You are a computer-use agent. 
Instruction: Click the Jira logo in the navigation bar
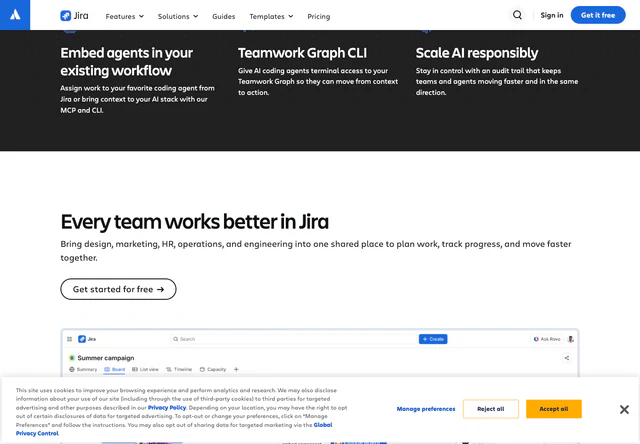[x=74, y=16]
